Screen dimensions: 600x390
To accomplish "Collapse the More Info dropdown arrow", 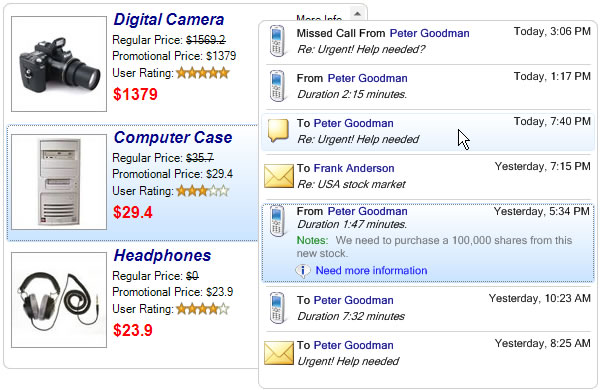I will click(x=357, y=13).
